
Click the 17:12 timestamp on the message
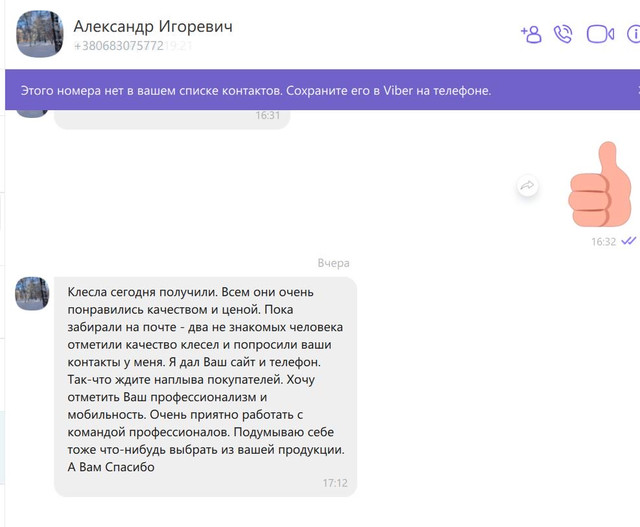click(335, 483)
